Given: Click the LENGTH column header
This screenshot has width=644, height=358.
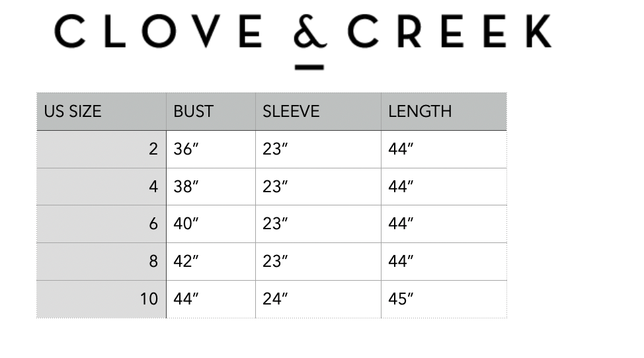Looking at the screenshot, I should pos(420,111).
